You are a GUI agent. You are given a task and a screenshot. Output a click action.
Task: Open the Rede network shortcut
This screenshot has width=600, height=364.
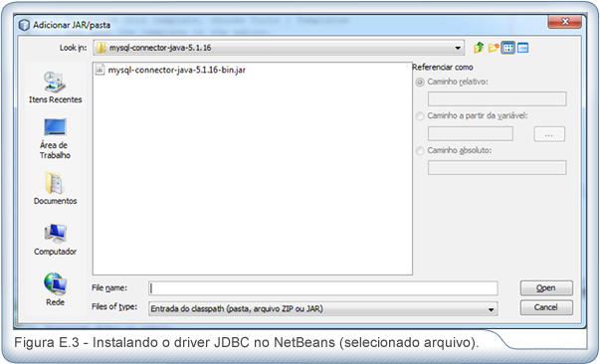[x=55, y=289]
